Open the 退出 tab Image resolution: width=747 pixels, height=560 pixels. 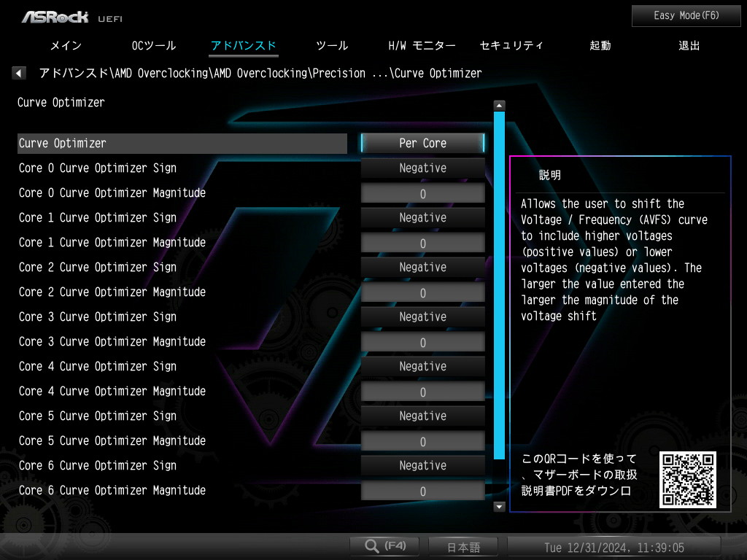coord(689,46)
